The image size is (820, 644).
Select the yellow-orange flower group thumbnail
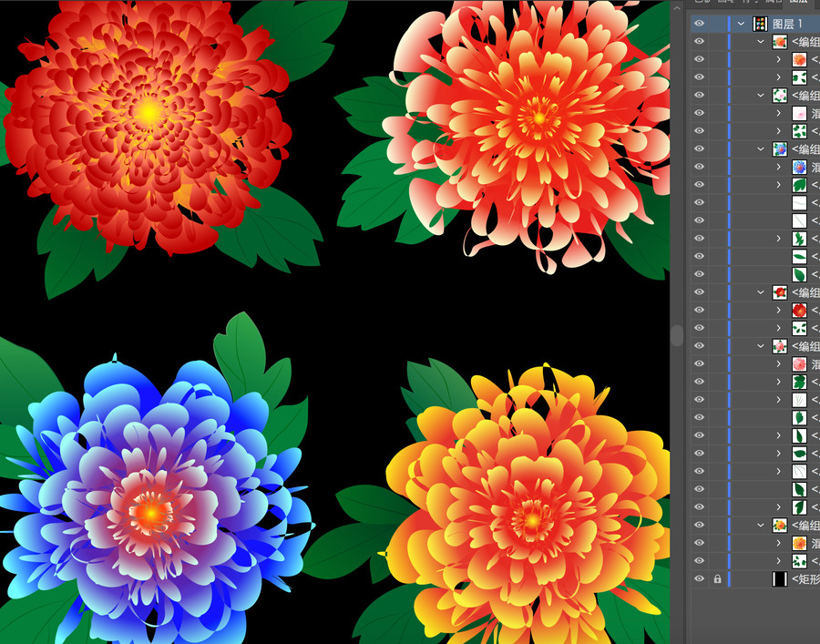pos(780,525)
